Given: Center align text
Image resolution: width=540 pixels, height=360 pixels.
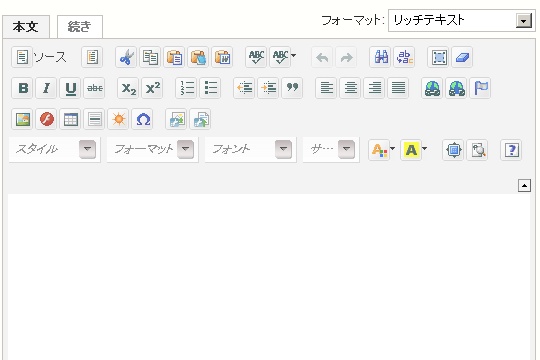Looking at the screenshot, I should tap(351, 88).
